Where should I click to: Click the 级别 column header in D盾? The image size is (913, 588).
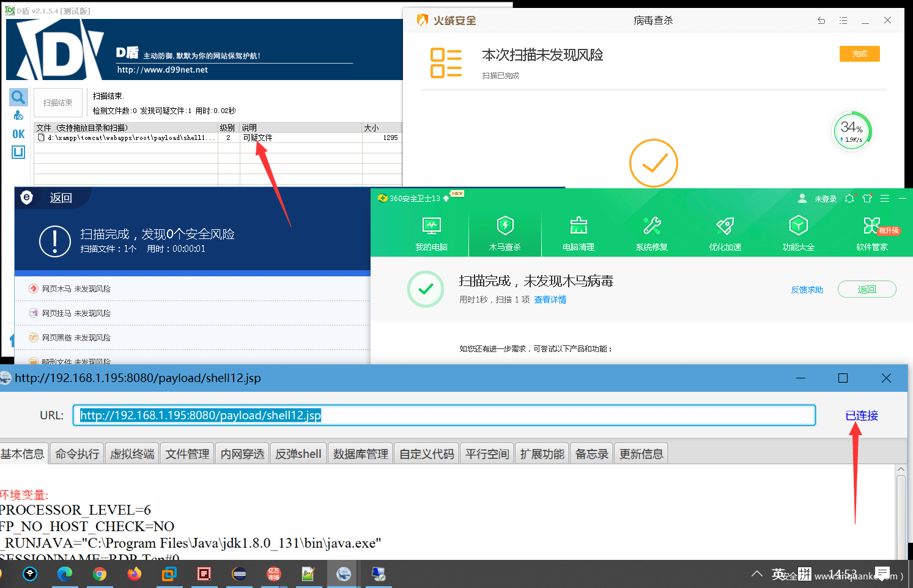[228, 128]
